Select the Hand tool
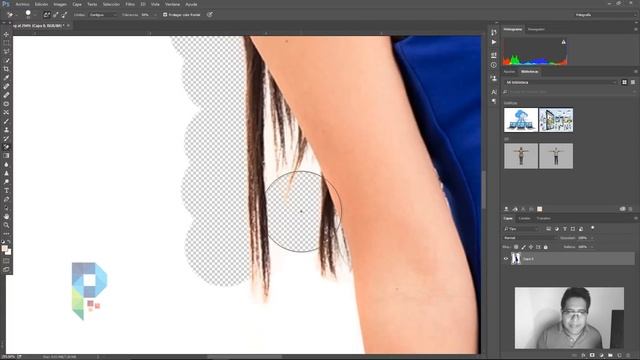 (6, 216)
